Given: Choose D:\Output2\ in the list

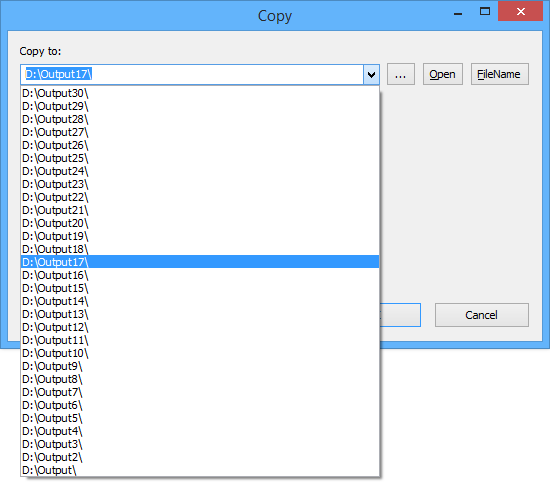Looking at the screenshot, I should coord(200,457).
